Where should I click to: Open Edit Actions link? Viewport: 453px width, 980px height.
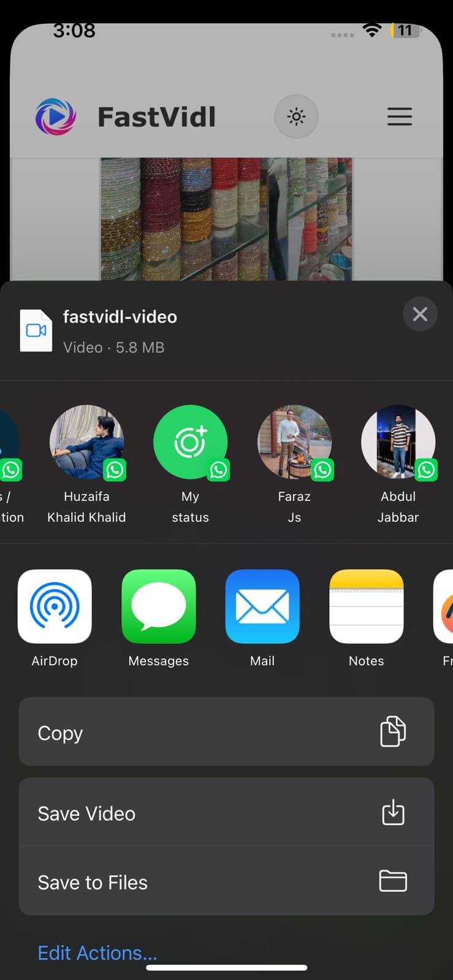point(97,952)
